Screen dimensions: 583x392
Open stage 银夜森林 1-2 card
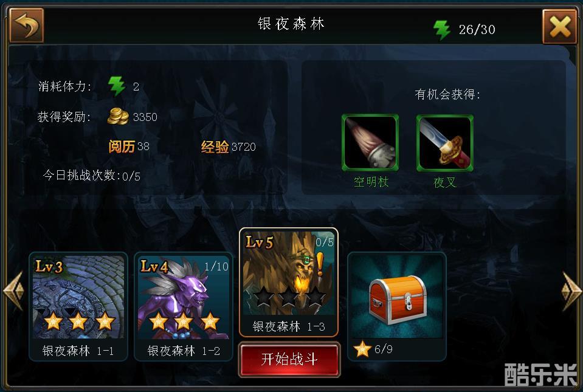point(184,306)
